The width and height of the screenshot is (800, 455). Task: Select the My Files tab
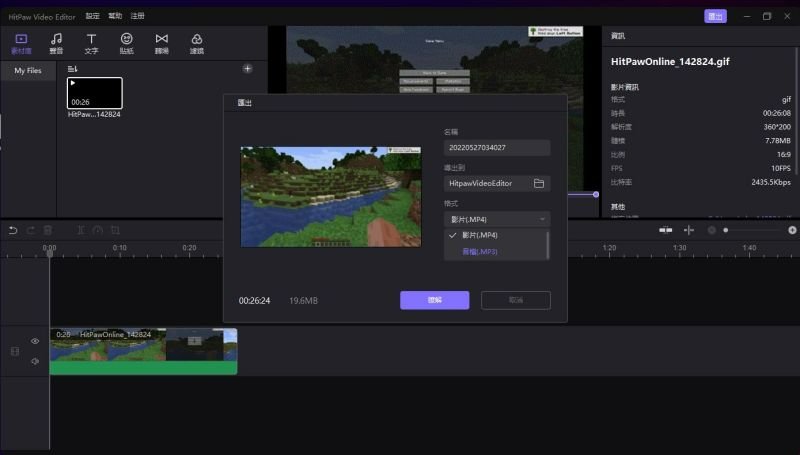point(28,70)
